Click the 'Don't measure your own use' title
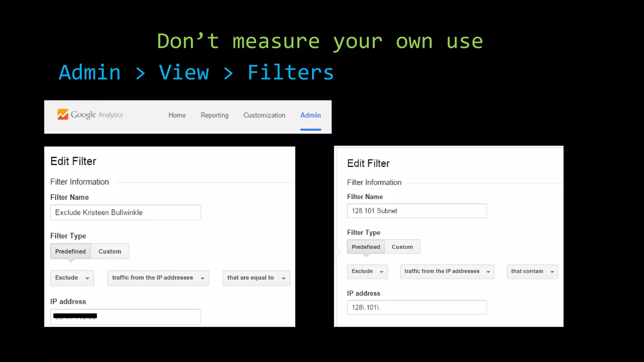 point(320,41)
